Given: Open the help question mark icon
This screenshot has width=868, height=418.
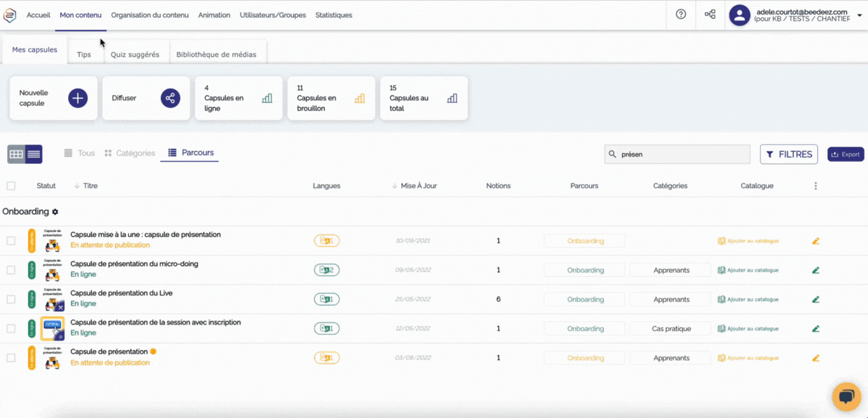Looking at the screenshot, I should tap(681, 15).
